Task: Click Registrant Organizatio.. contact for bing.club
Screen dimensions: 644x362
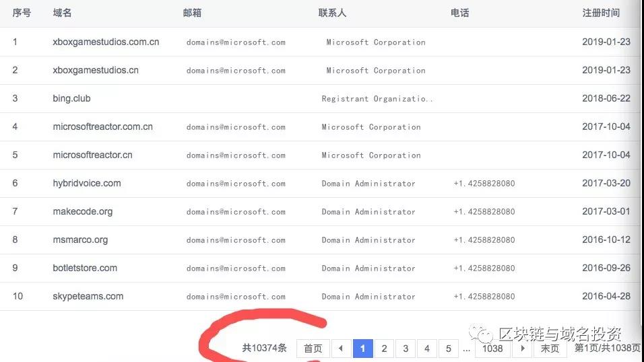Action: tap(377, 98)
